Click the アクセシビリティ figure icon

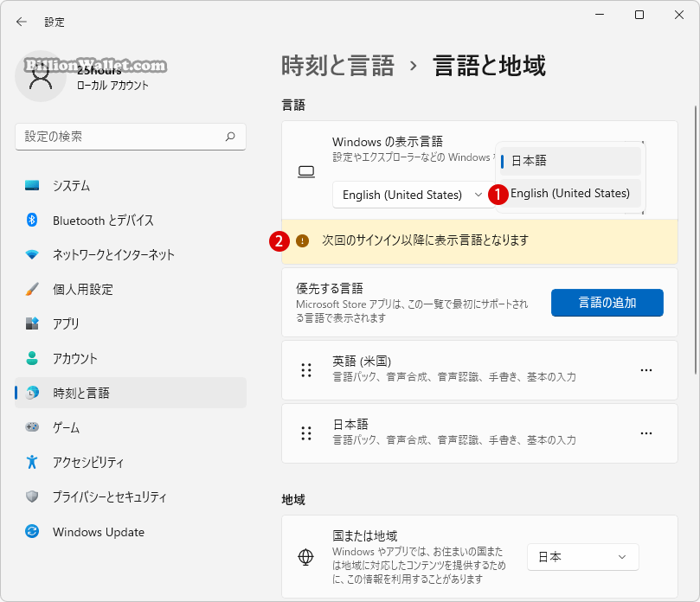(x=32, y=462)
